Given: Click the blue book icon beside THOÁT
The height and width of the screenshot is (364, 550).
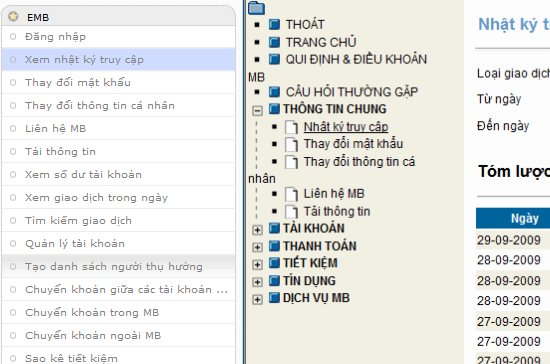Looking at the screenshot, I should 274,25.
